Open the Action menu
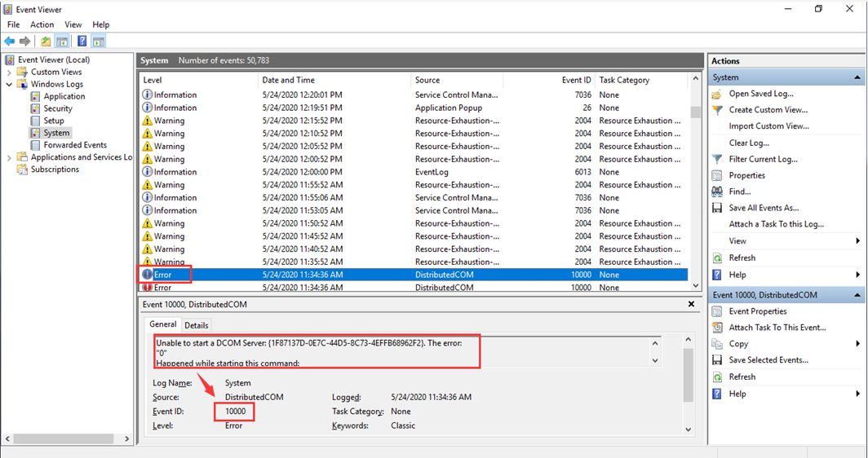Screen dimensions: 868x458 (42, 24)
